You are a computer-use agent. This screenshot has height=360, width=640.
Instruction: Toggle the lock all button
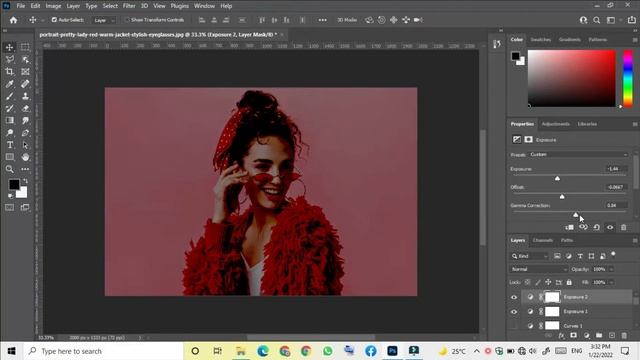pyautogui.click(x=569, y=282)
